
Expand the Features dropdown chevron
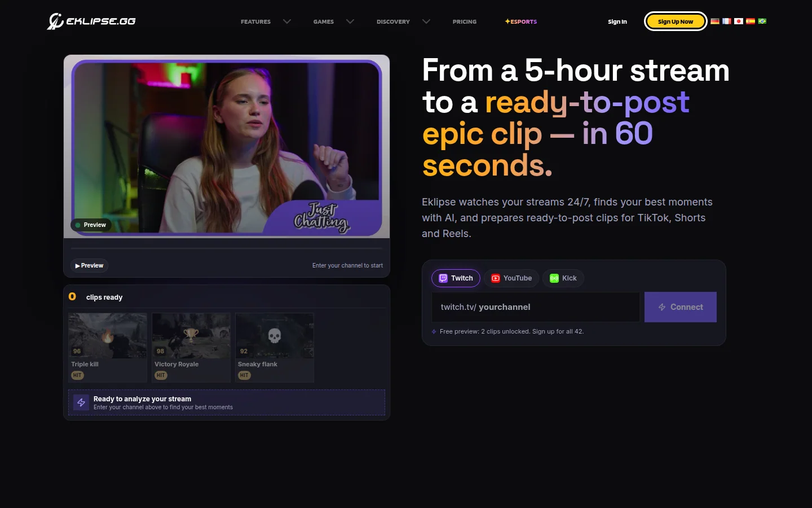(x=287, y=21)
